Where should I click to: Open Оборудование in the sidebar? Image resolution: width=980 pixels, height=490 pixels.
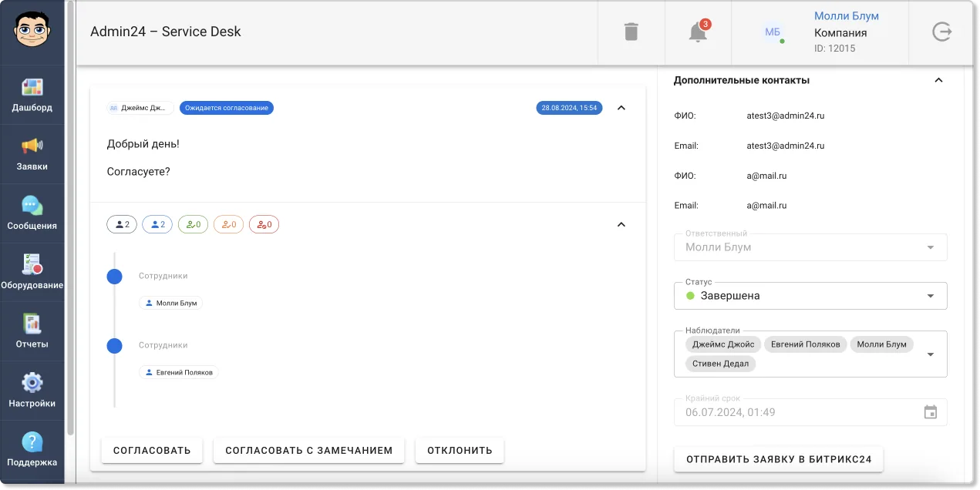(x=32, y=273)
